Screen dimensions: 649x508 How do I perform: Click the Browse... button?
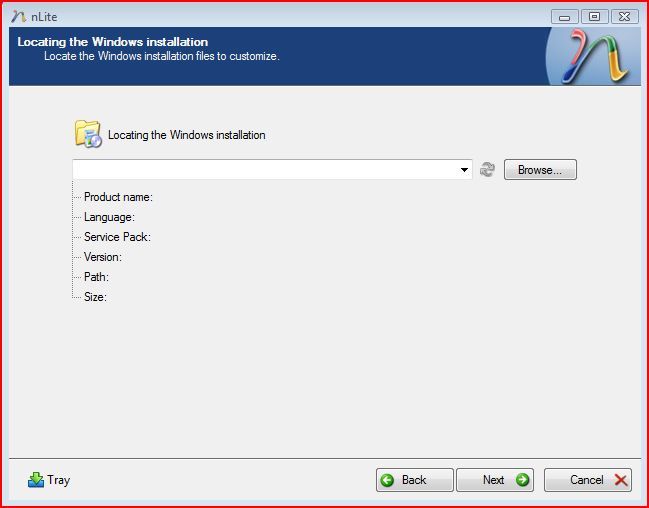[x=540, y=170]
